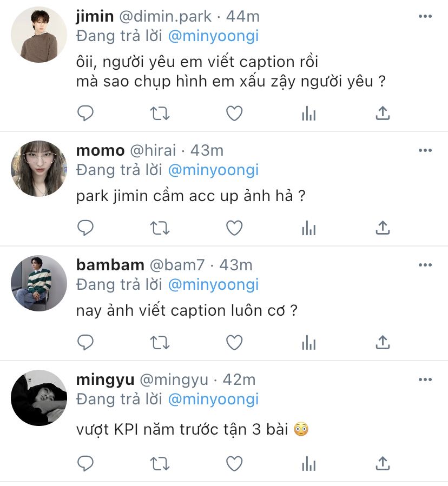Open more options for jimin's tweet

(425, 16)
